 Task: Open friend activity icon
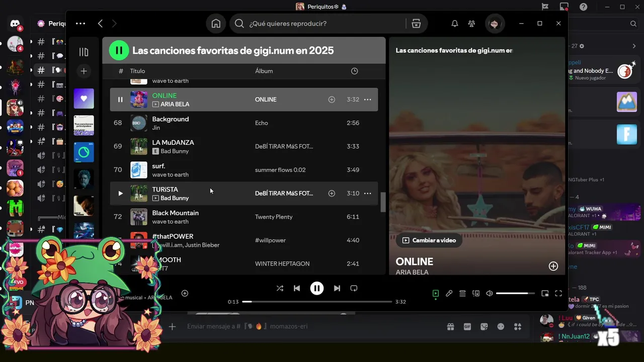[471, 24]
